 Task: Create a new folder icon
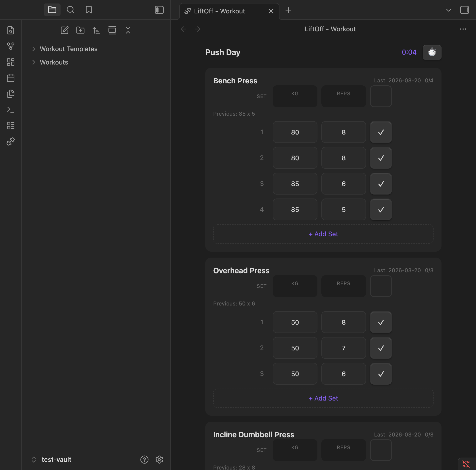(80, 30)
